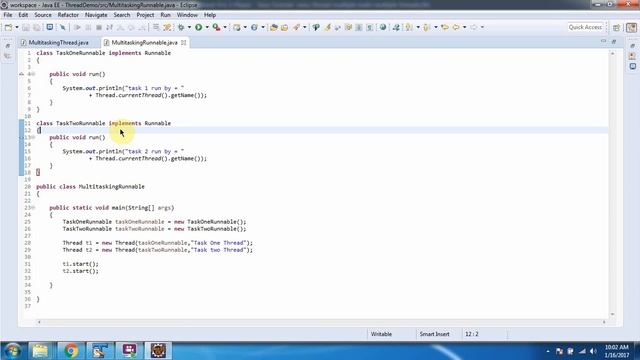Open the Search toolbar dropdown arrow
Viewport: 640px width, 360px height.
[x=304, y=27]
